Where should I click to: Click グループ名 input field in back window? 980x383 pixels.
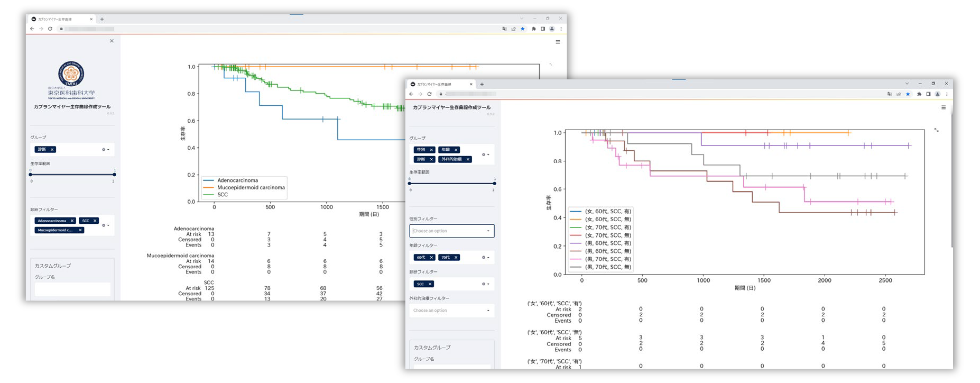(72, 289)
